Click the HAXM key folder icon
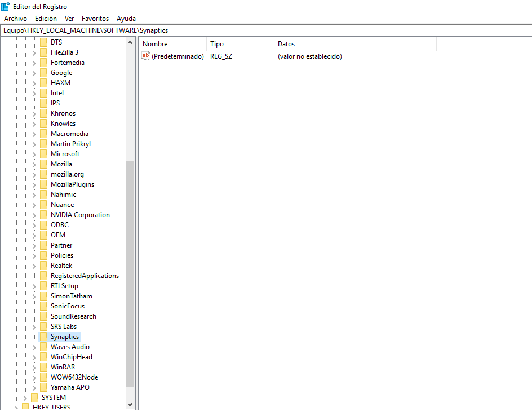Image resolution: width=532 pixels, height=410 pixels. pos(43,83)
